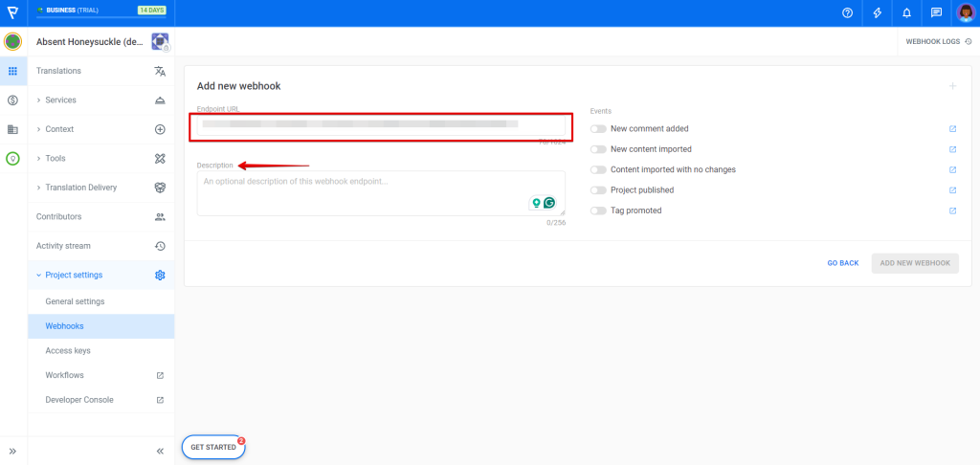Click the lightning bolt icon in header

pos(878,13)
